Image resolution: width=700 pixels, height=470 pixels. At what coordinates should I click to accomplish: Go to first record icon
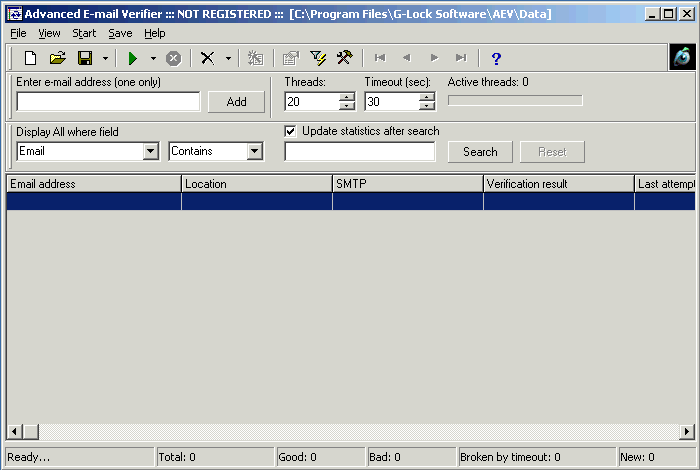tap(380, 58)
